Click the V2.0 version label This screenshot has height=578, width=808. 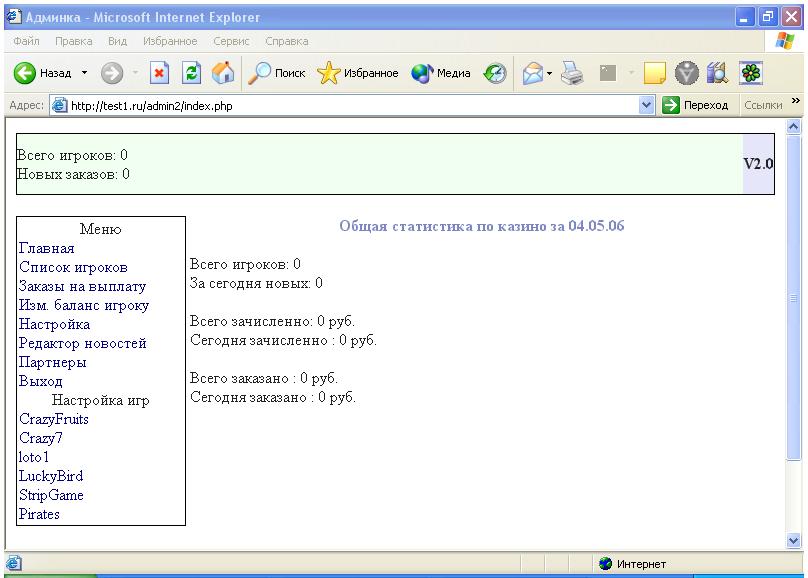coord(758,164)
